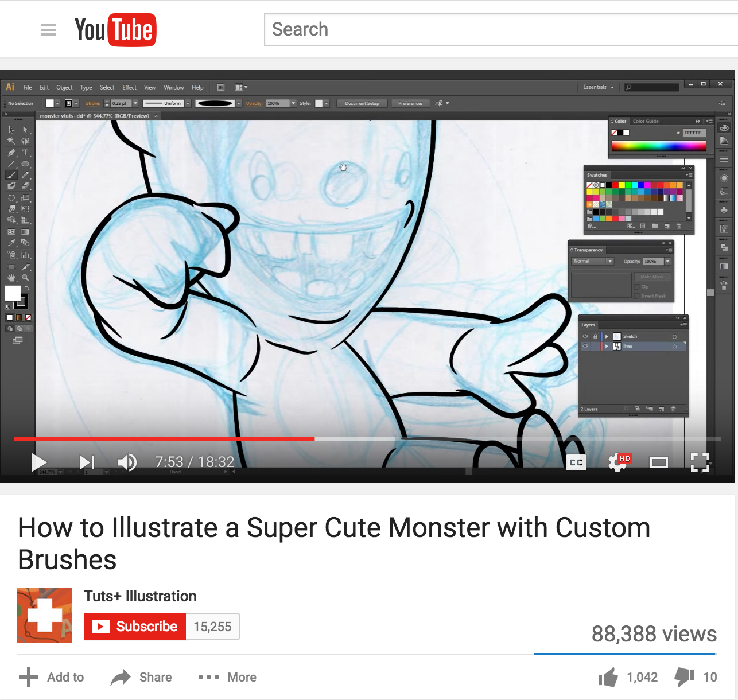Check the Invert Mask checkbox
The height and width of the screenshot is (700, 738).
click(636, 296)
